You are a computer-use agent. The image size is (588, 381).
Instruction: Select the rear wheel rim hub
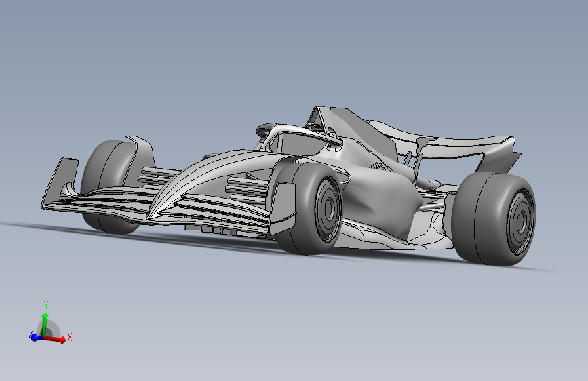522,222
